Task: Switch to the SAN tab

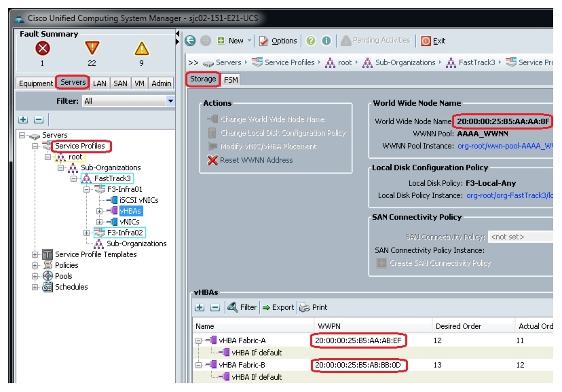Action: (x=120, y=83)
